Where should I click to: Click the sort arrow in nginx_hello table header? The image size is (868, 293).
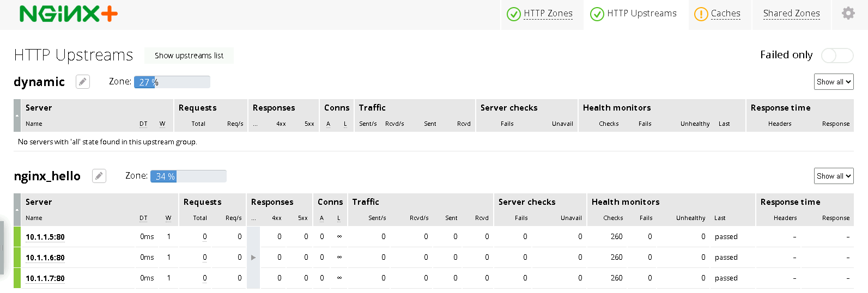[x=17, y=210]
